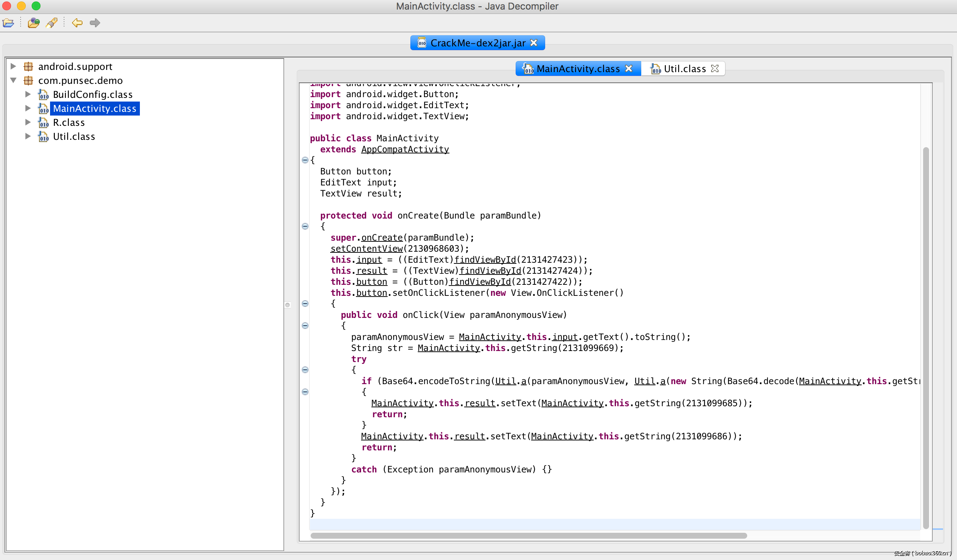957x560 pixels.
Task: Click the Backward navigation arrow icon
Action: pos(77,23)
